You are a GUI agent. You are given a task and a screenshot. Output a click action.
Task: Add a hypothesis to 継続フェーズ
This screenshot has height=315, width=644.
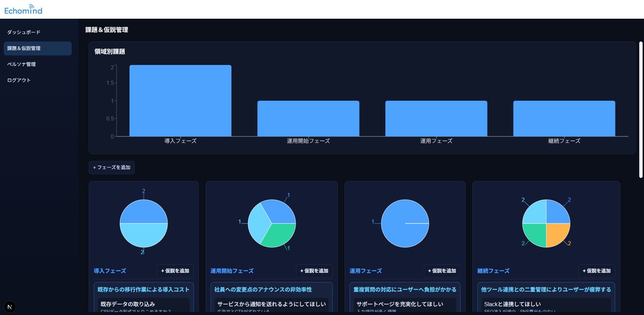pos(596,271)
